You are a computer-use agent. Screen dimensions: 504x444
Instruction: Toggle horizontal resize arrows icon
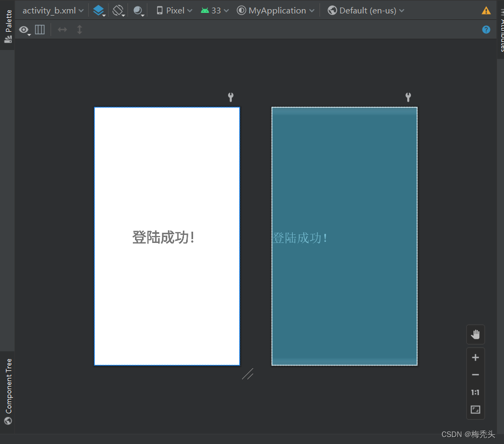click(x=62, y=30)
